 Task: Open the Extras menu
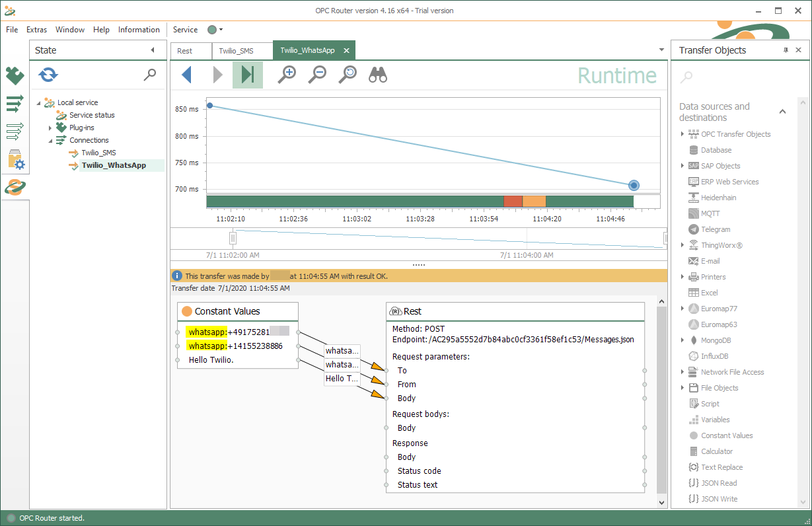36,30
